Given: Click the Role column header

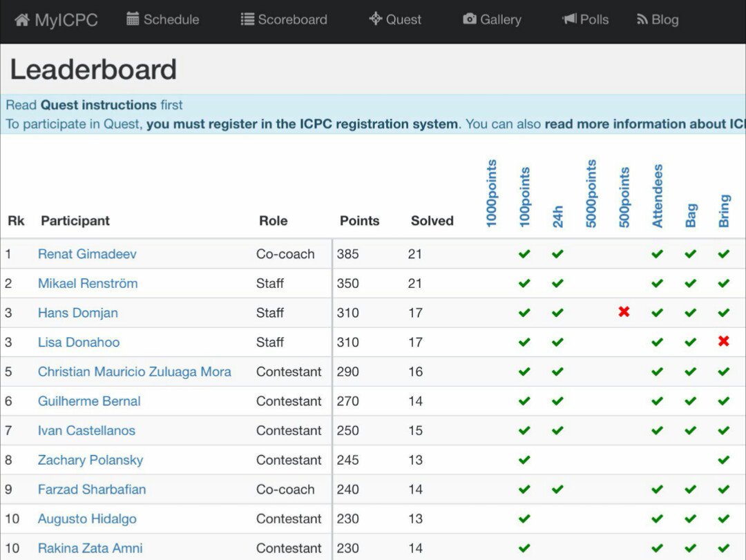Looking at the screenshot, I should click(273, 221).
